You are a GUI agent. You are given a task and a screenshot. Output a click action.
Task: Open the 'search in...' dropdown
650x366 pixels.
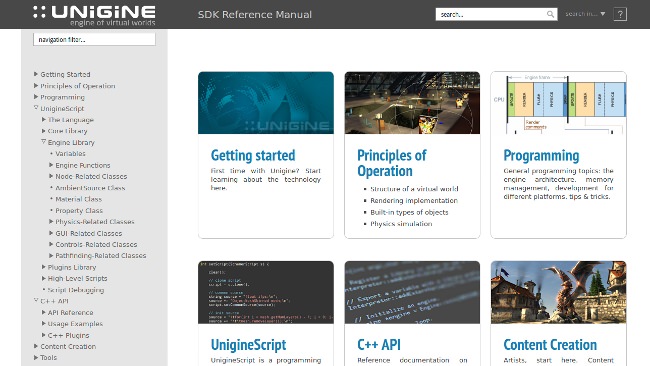tap(585, 14)
